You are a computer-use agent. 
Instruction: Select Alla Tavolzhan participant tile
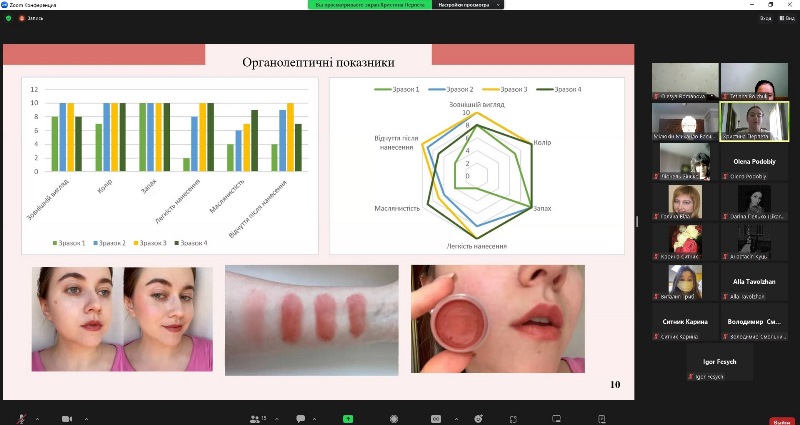754,282
